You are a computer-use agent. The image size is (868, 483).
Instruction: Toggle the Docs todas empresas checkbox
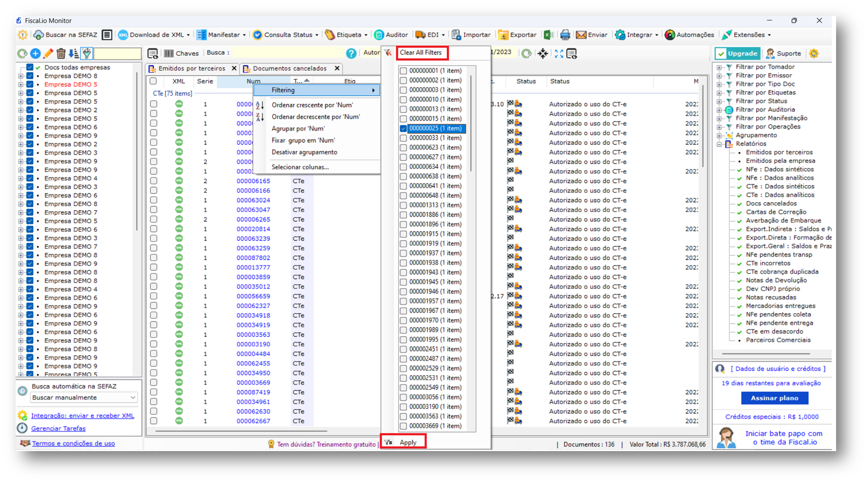(30, 67)
